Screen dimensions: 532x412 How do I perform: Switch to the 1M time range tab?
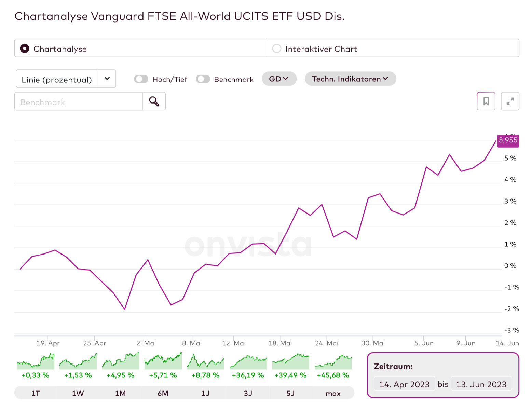[120, 393]
